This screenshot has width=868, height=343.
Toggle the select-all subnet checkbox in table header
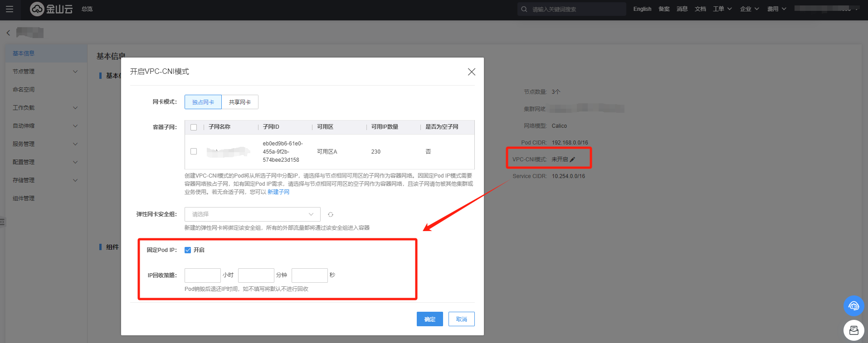[x=194, y=127]
